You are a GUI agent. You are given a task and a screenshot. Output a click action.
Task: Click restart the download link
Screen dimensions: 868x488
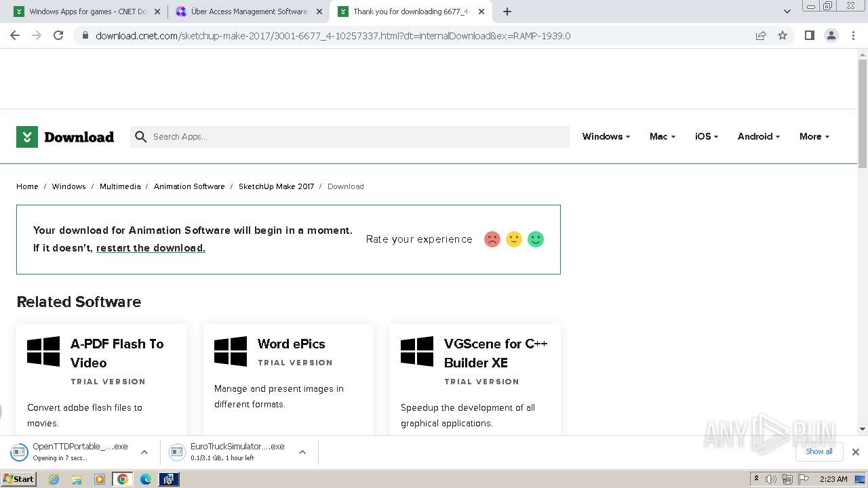151,248
